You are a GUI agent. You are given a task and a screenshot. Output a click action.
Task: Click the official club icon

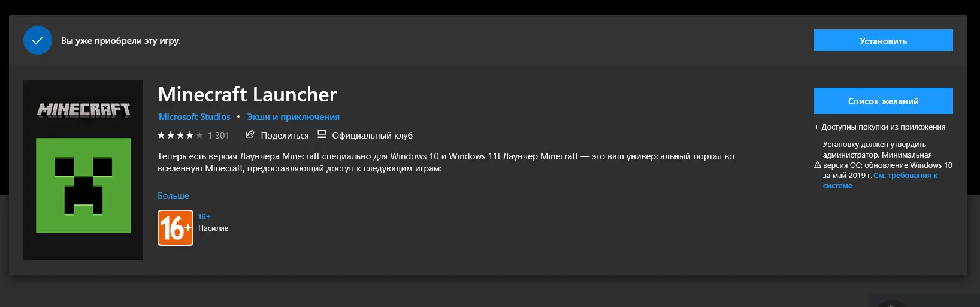pyautogui.click(x=322, y=134)
